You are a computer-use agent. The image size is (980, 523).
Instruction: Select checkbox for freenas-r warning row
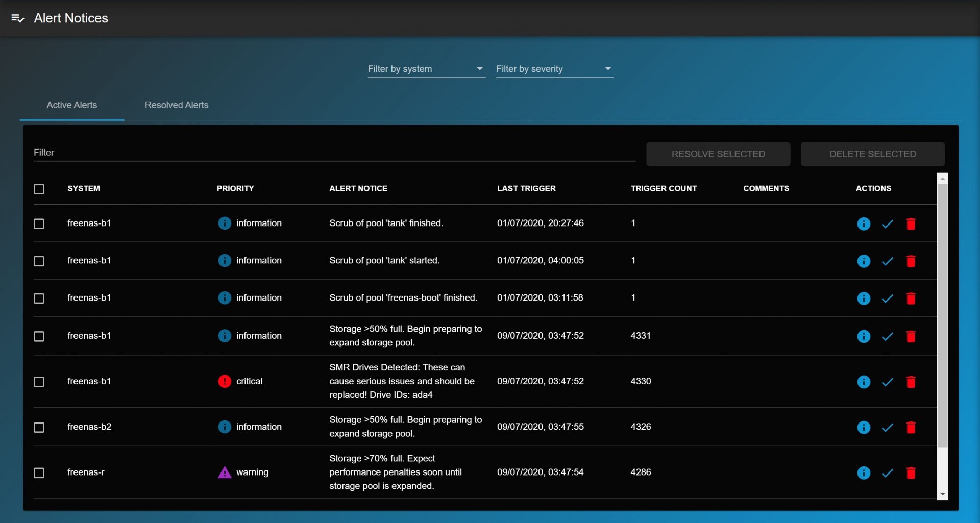[x=39, y=472]
